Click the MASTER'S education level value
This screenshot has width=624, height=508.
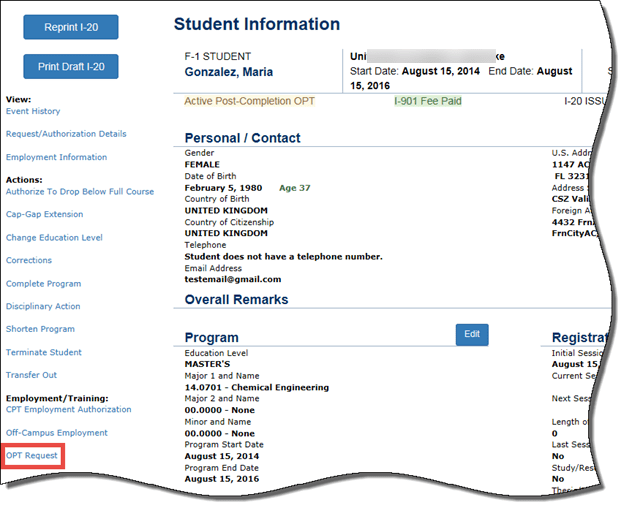[x=207, y=364]
